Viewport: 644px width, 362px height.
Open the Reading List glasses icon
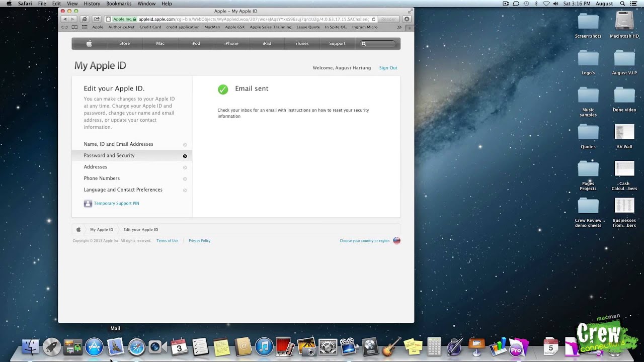(x=64, y=27)
